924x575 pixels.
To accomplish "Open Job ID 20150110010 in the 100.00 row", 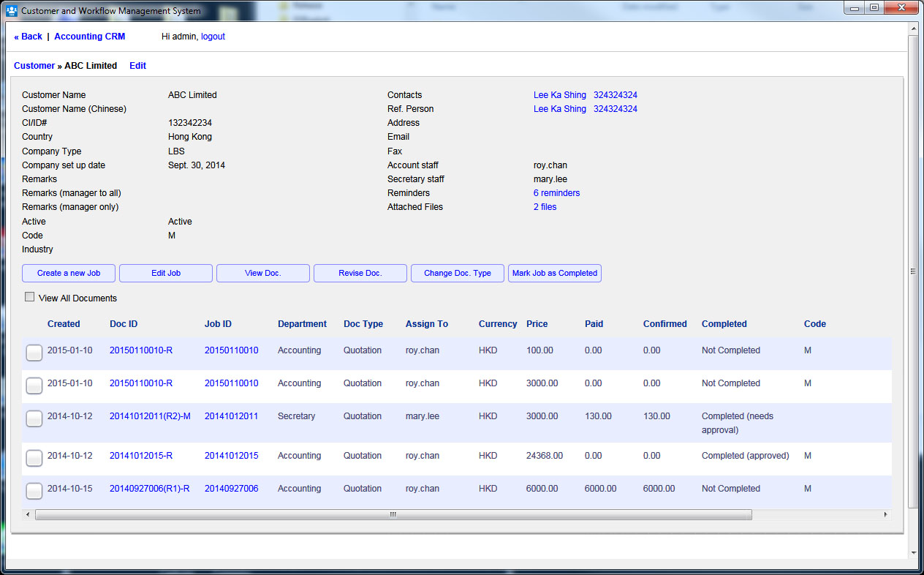I will (231, 350).
